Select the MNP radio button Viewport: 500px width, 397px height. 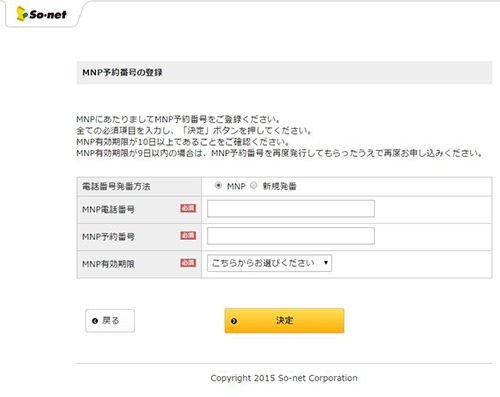pyautogui.click(x=218, y=185)
